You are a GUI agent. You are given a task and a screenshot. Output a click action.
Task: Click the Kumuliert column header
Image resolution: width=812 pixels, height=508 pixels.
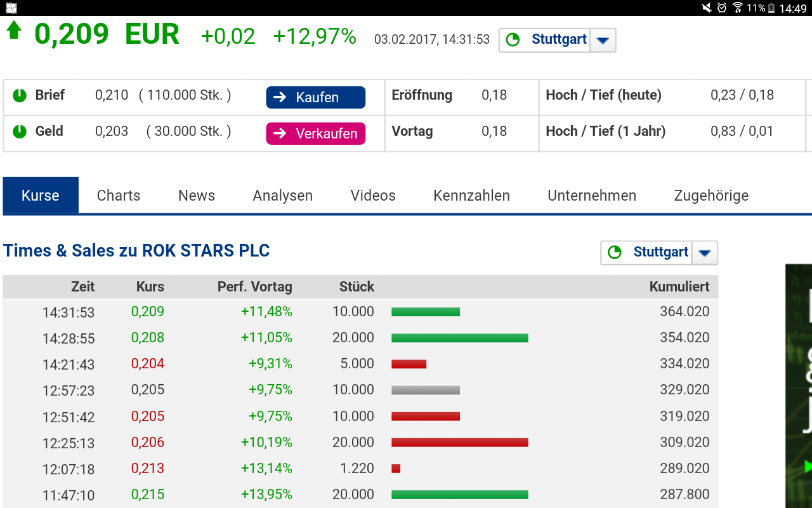click(679, 287)
